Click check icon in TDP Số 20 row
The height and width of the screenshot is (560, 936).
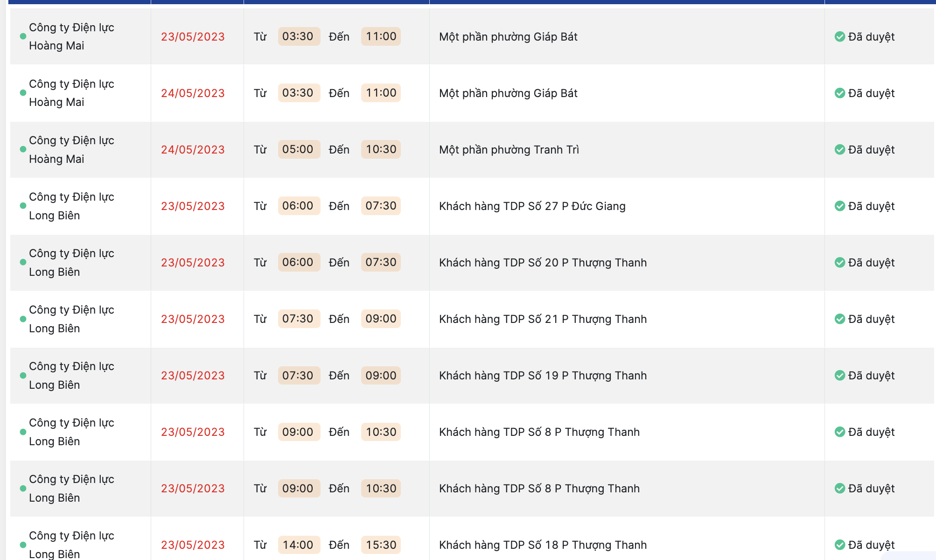840,262
